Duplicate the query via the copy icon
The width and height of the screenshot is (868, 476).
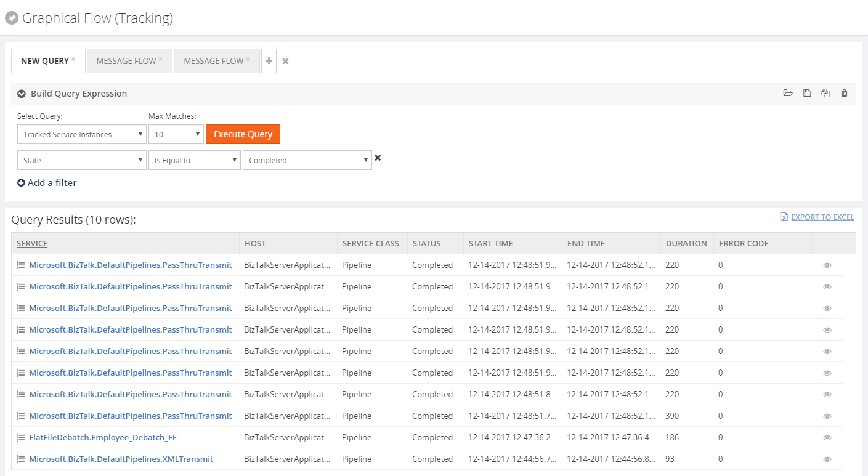click(825, 93)
